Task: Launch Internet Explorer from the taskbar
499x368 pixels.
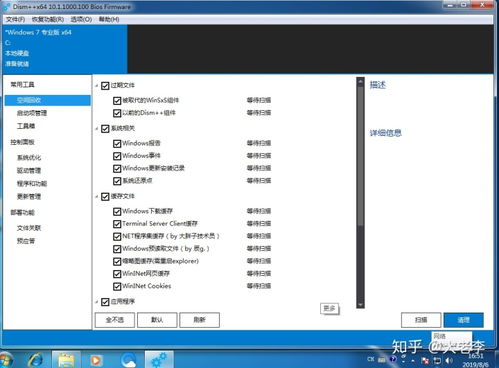Action: point(35,360)
